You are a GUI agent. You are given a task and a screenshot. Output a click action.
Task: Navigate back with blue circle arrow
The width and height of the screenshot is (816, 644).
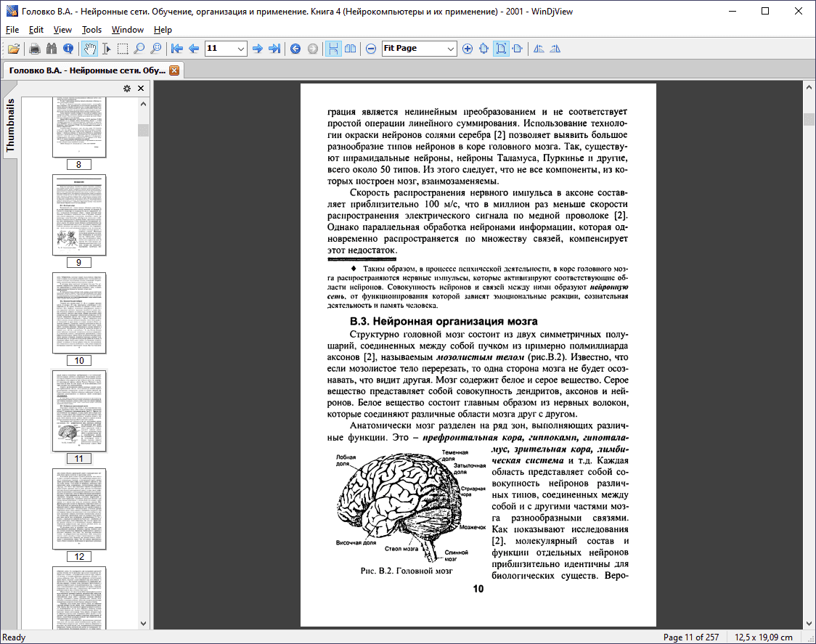(295, 49)
